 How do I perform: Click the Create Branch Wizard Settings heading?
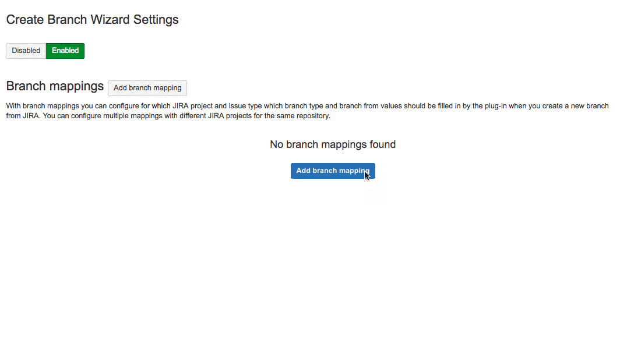point(92,19)
